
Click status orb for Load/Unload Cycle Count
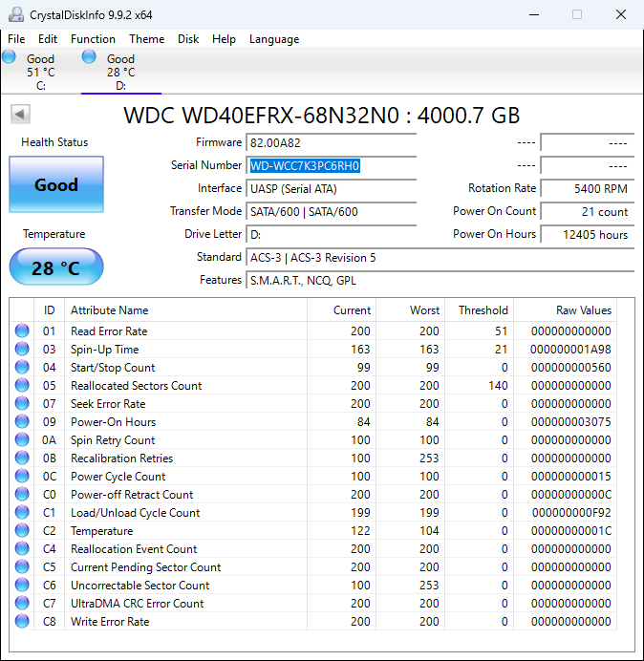coord(22,512)
